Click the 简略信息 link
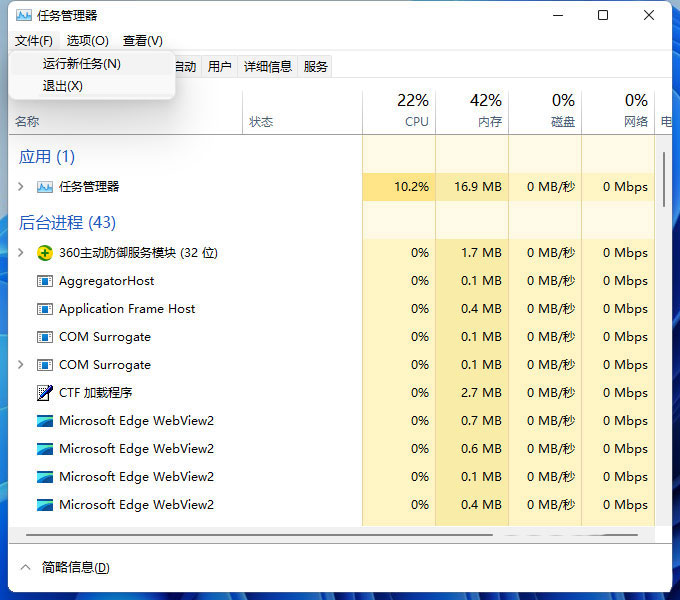This screenshot has width=680, height=600. [76, 568]
